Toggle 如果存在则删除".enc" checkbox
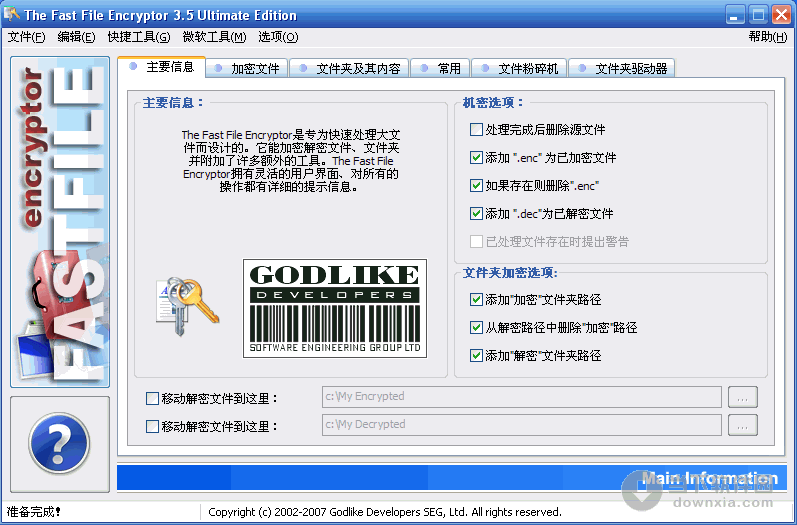 [x=476, y=186]
